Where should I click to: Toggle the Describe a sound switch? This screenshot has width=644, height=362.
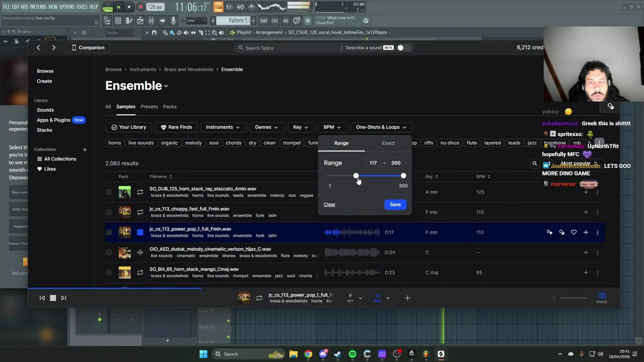(x=404, y=48)
